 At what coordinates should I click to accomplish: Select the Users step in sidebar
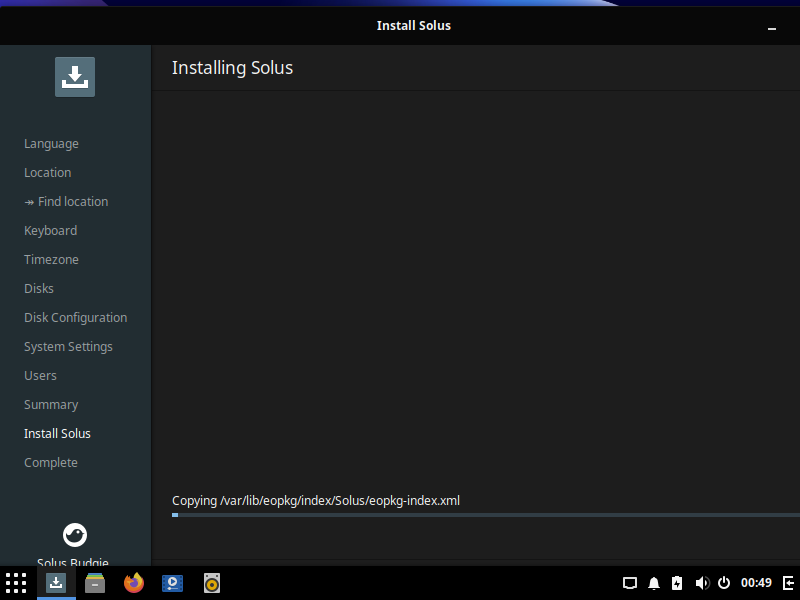tap(40, 376)
